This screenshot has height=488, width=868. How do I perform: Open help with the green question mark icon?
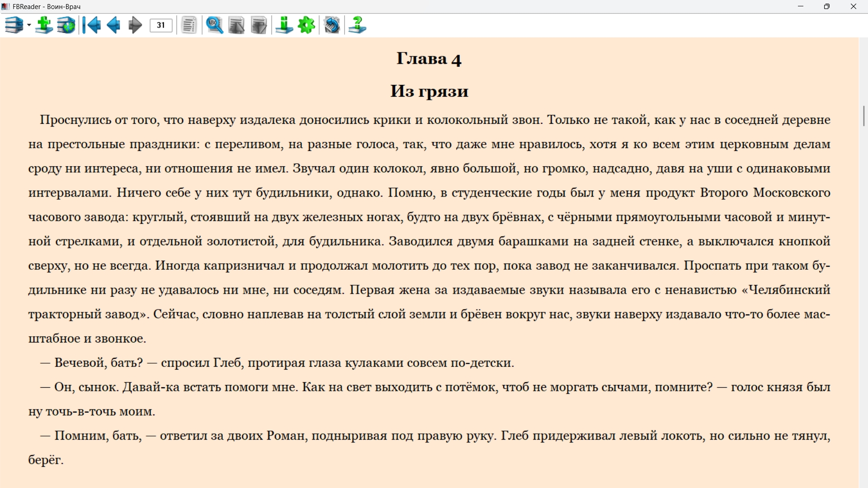(357, 25)
